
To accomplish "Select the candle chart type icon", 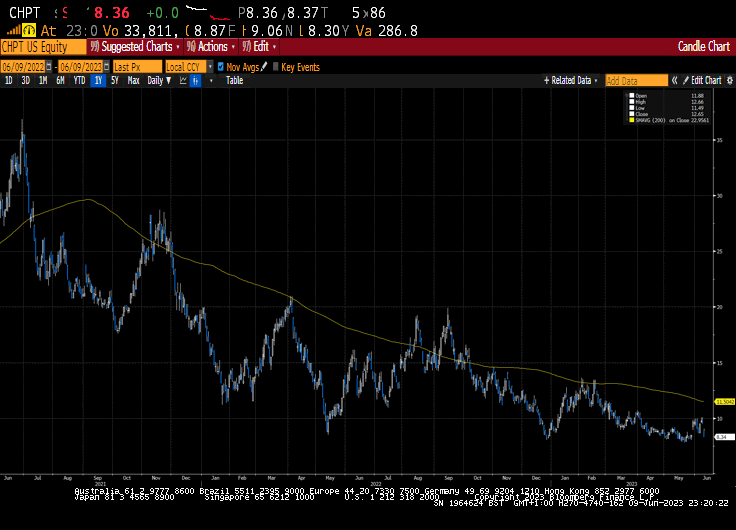I will pos(196,81).
